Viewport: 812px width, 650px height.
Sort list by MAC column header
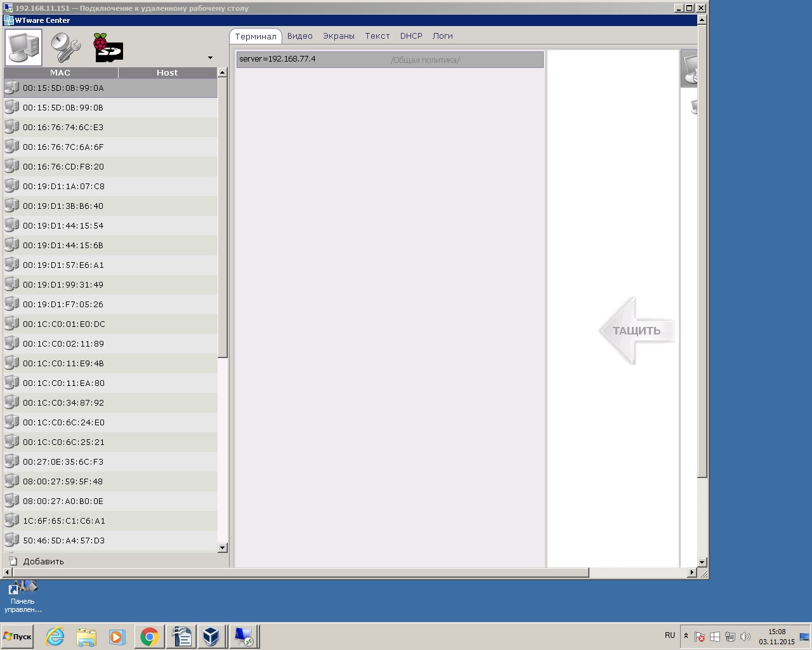(x=60, y=73)
